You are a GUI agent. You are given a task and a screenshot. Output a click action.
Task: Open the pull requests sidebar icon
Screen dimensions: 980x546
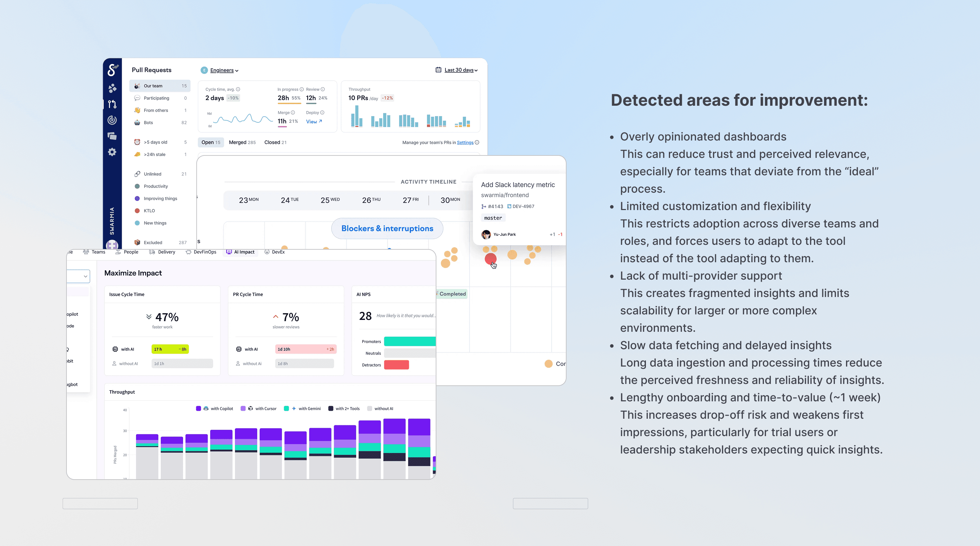coord(112,104)
